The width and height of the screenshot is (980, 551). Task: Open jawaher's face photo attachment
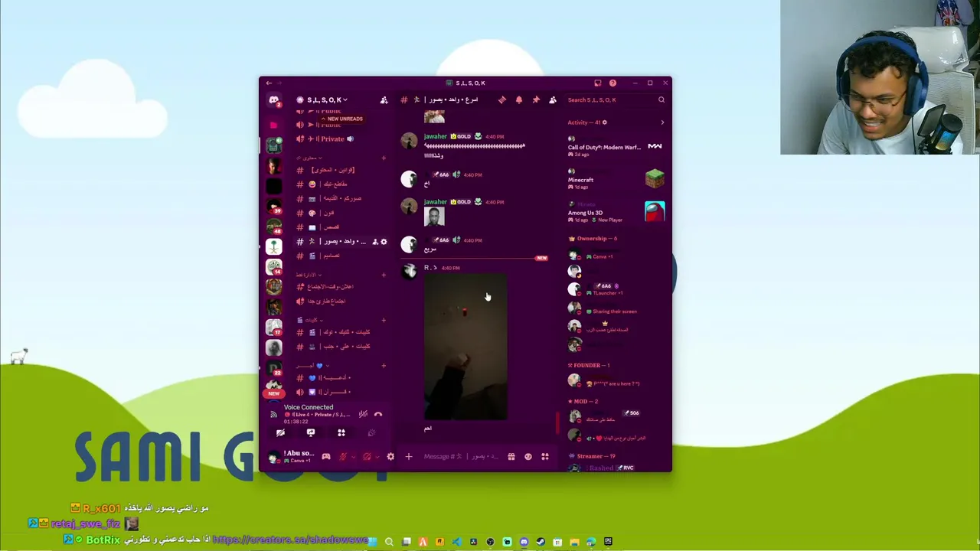point(434,217)
